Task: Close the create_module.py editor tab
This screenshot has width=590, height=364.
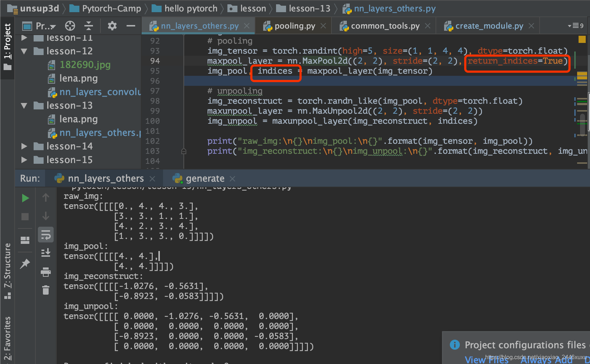Action: point(531,26)
